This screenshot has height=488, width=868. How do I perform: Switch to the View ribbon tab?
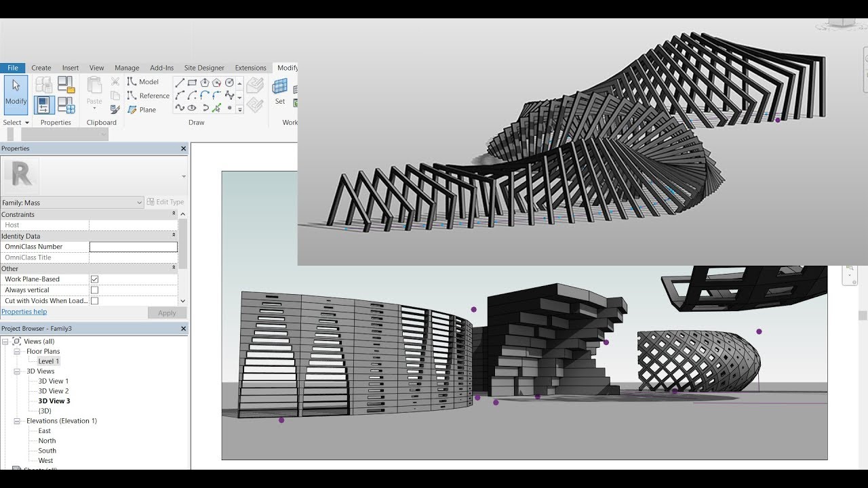[x=97, y=68]
